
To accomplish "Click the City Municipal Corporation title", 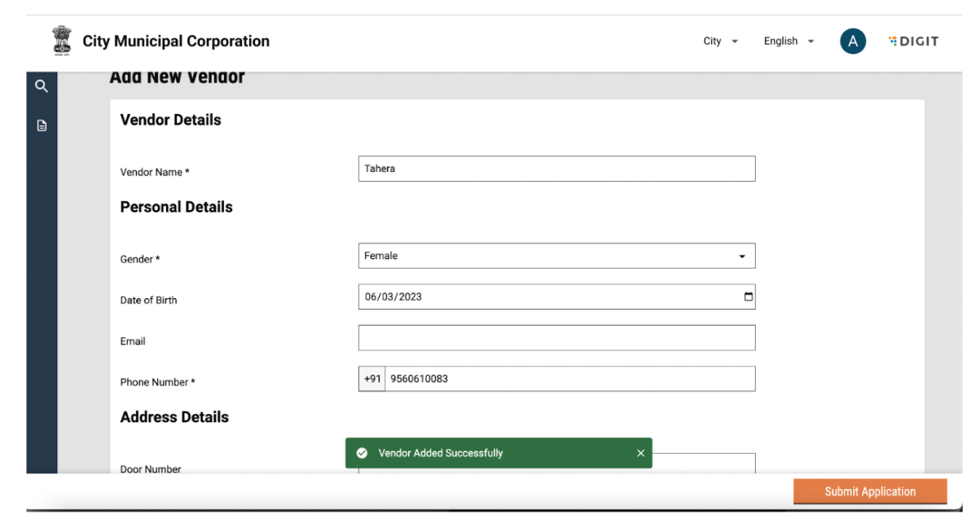I will [x=176, y=42].
